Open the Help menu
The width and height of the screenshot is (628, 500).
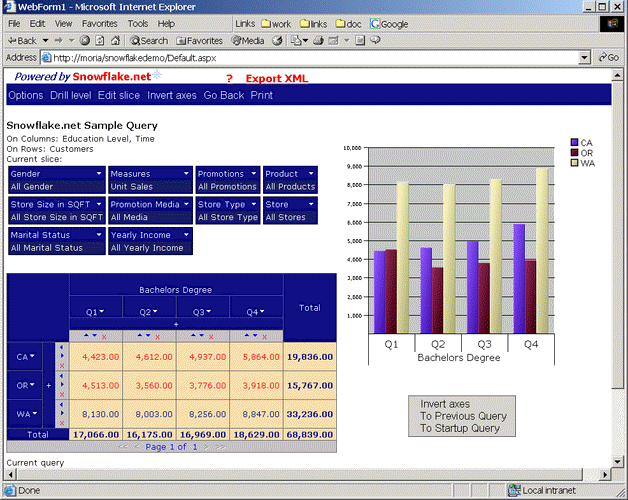[x=166, y=24]
